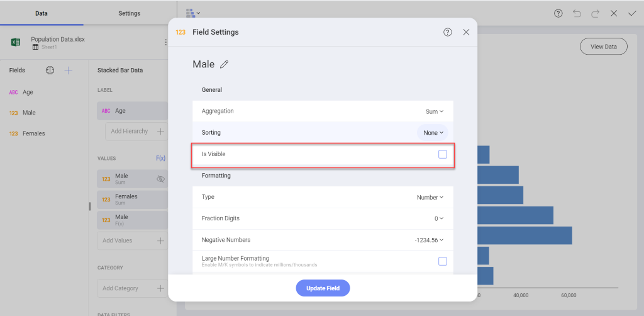Click the Sheet1 label
Image resolution: width=644 pixels, height=316 pixels.
(49, 47)
